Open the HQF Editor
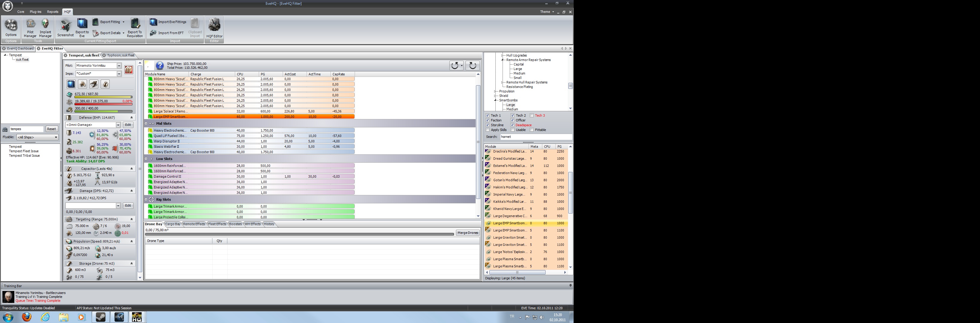980x323 pixels. click(214, 28)
